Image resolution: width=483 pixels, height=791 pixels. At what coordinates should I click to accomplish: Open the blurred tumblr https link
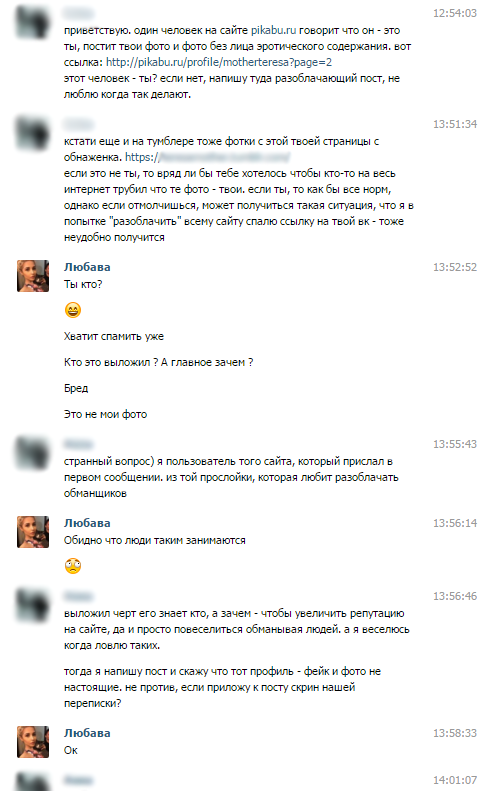click(x=207, y=157)
